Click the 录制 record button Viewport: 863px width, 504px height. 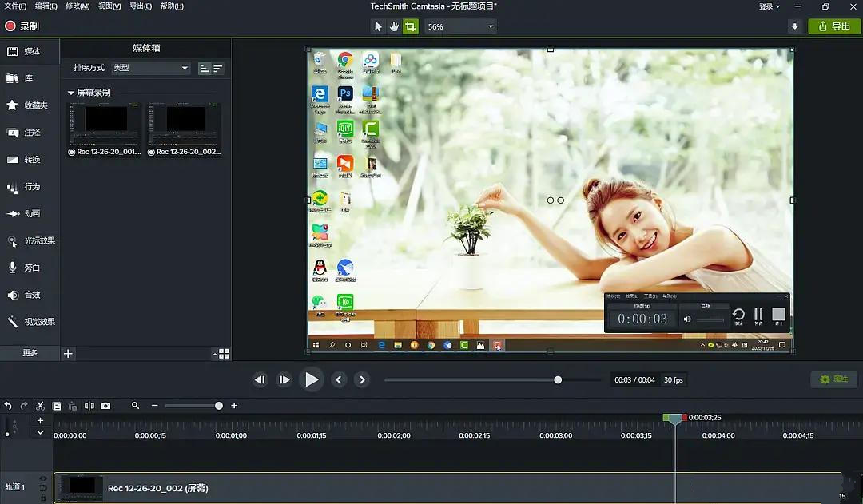click(22, 26)
